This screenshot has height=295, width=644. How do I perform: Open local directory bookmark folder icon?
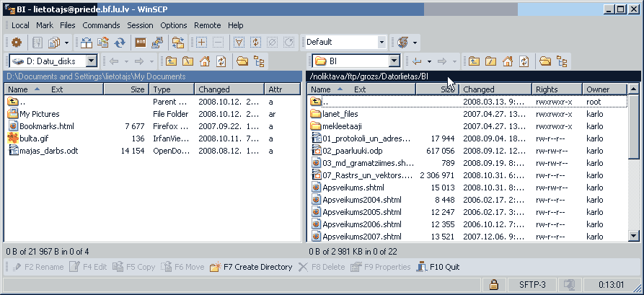[x=243, y=61]
